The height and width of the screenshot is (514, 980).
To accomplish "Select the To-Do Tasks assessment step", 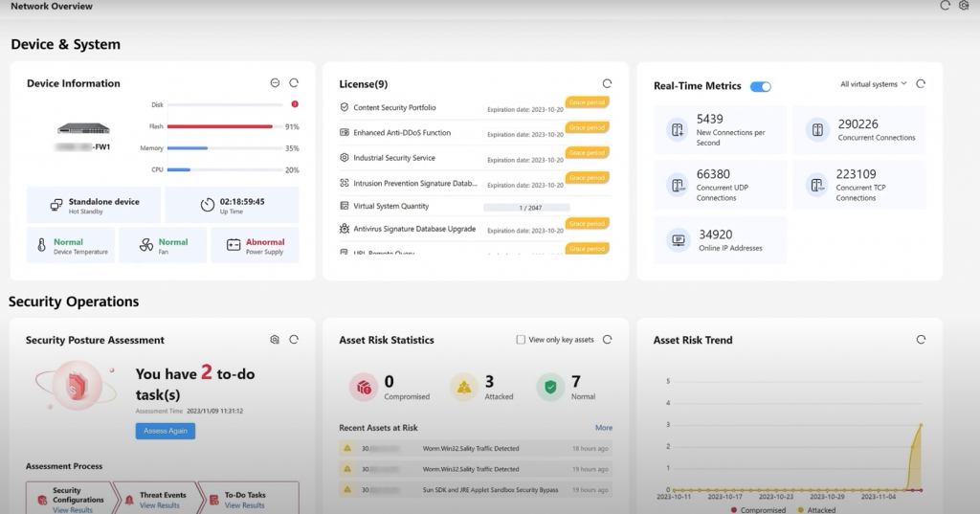I will coord(245,500).
